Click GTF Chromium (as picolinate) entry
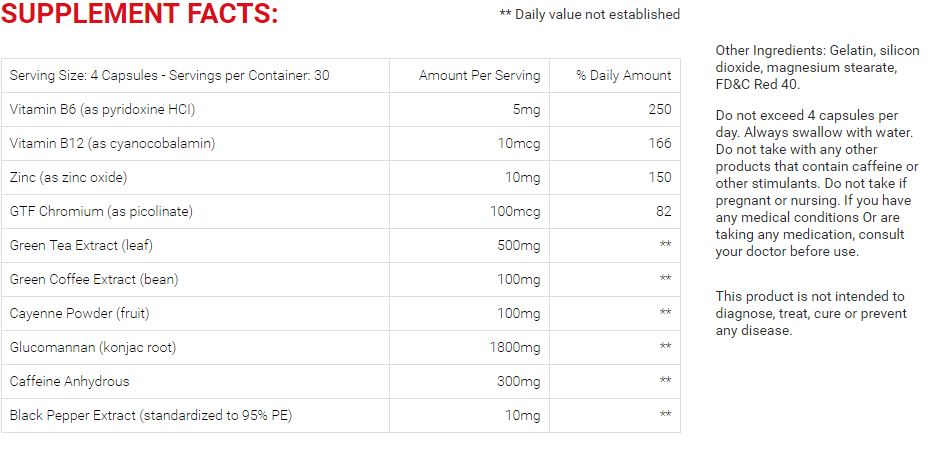This screenshot has width=939, height=449. coord(101,212)
